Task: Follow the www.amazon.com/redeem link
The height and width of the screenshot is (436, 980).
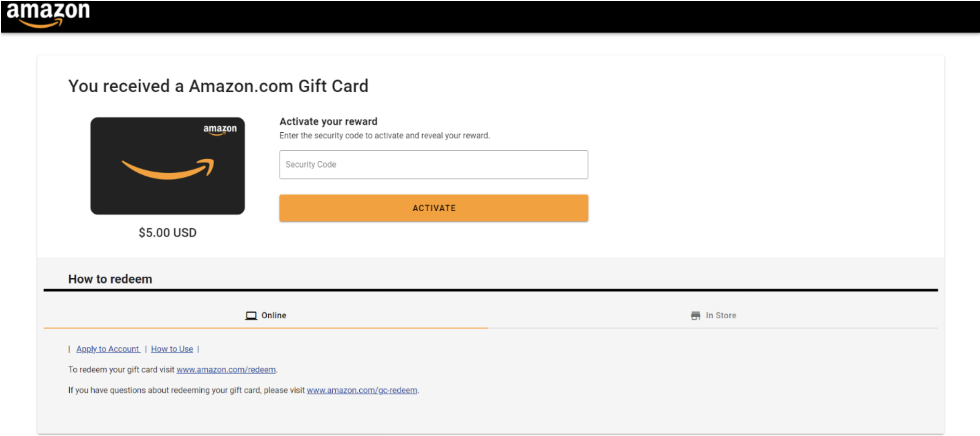Action: tap(226, 370)
